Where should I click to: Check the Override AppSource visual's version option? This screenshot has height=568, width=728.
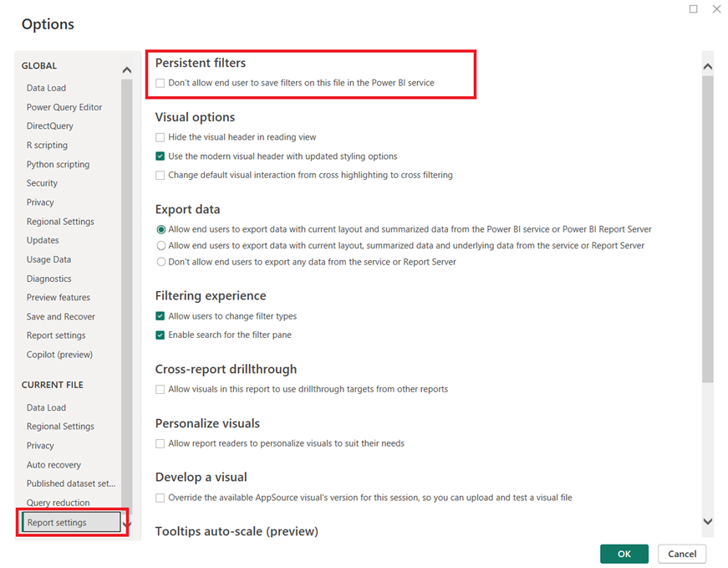click(160, 497)
